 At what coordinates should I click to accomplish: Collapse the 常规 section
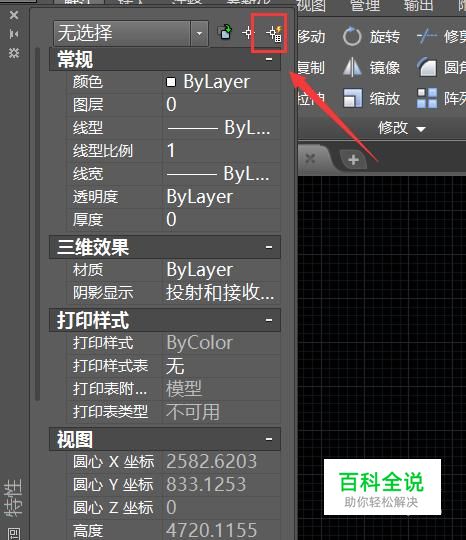pyautogui.click(x=269, y=59)
